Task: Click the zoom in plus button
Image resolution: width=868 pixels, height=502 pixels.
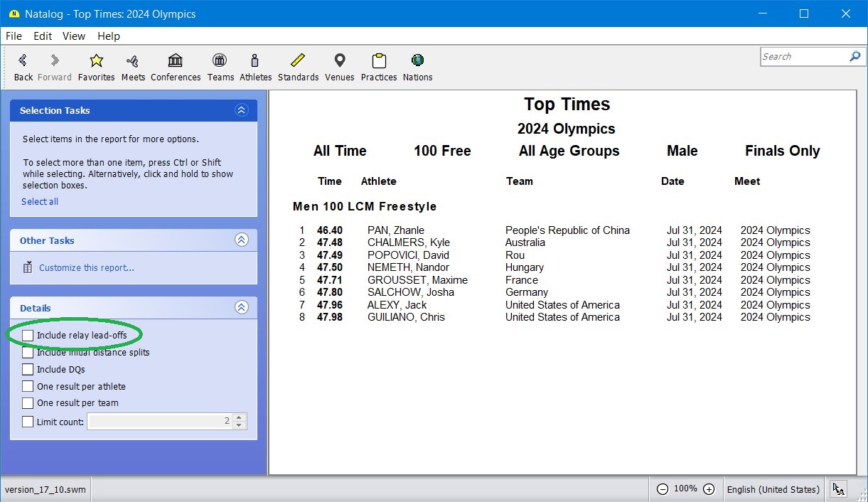Action: pos(709,489)
